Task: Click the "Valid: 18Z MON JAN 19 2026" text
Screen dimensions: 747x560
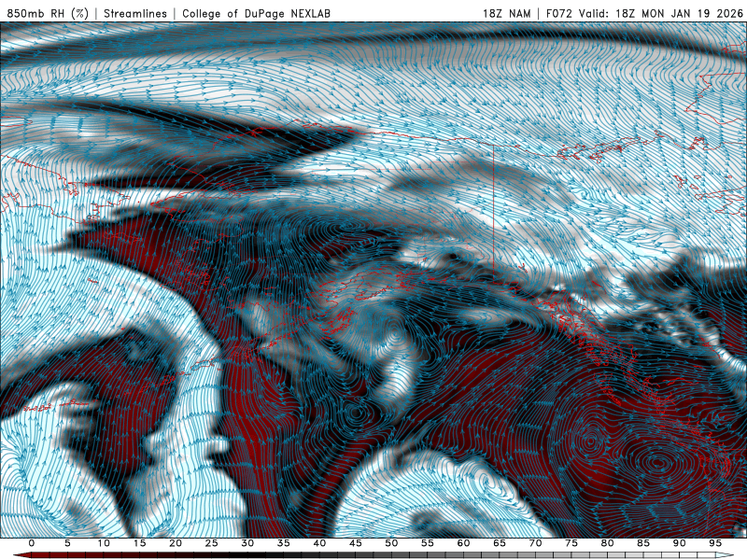Action: coord(661,13)
